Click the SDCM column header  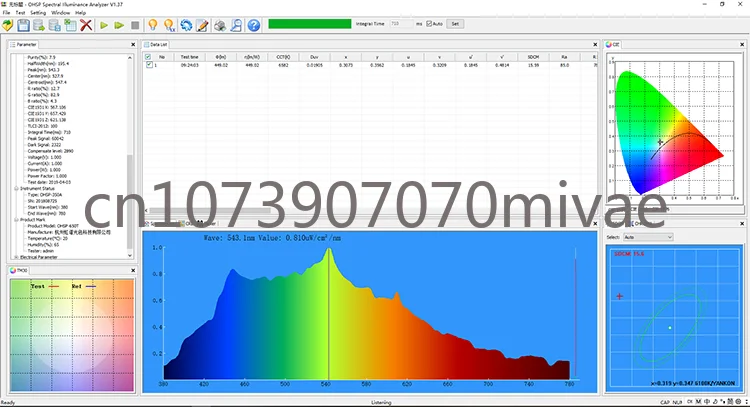[533, 57]
